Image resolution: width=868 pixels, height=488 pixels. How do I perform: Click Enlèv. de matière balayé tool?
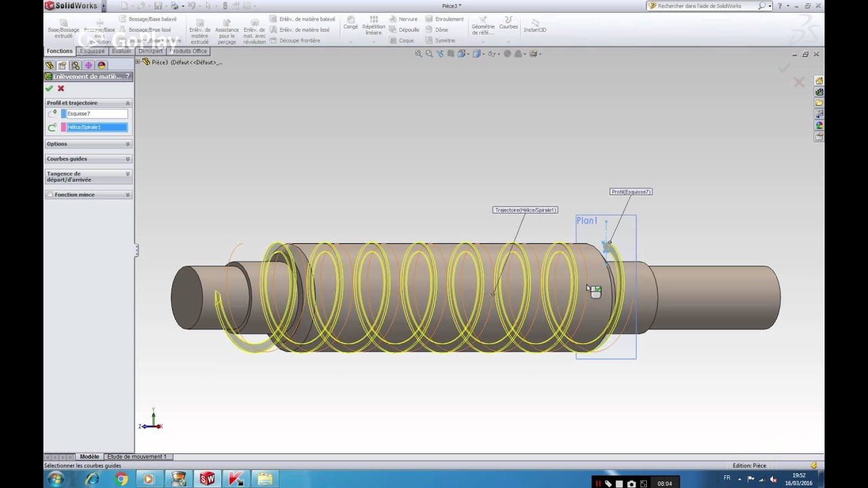(x=302, y=19)
